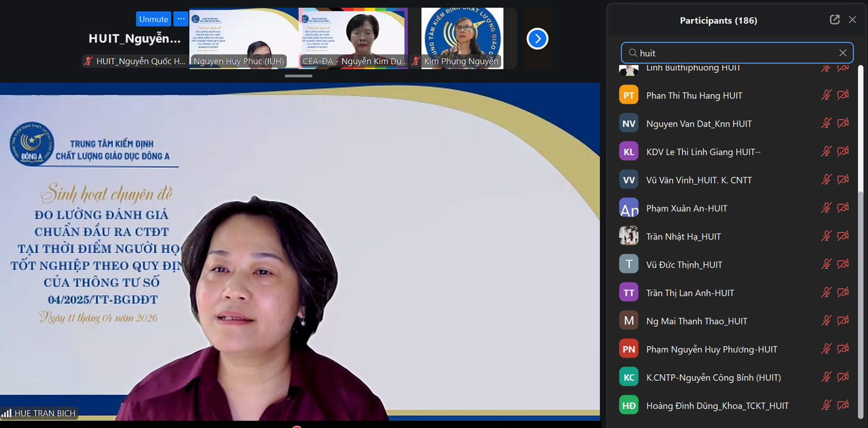Click the video-off icon for Phan Thi Thu Hang HUIT
The width and height of the screenshot is (868, 428).
843,95
